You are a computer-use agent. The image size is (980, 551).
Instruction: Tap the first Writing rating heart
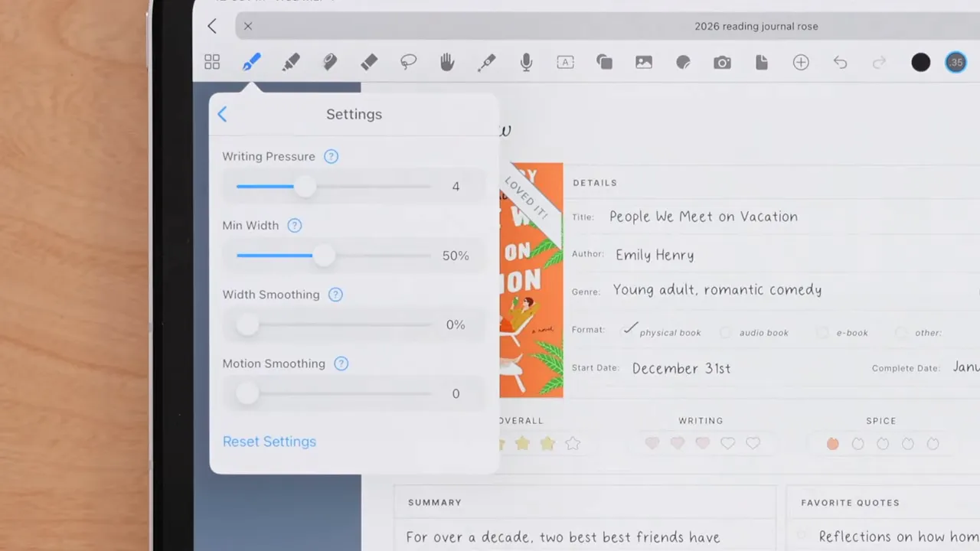click(x=652, y=443)
